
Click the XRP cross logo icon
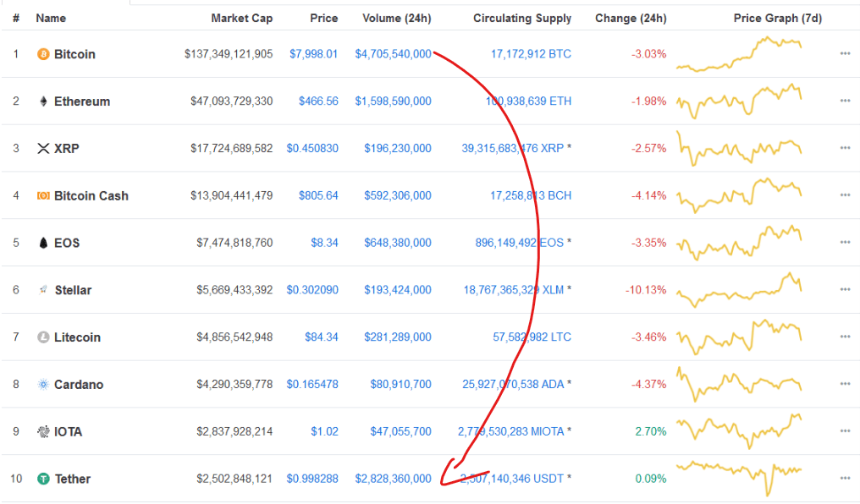pos(43,149)
